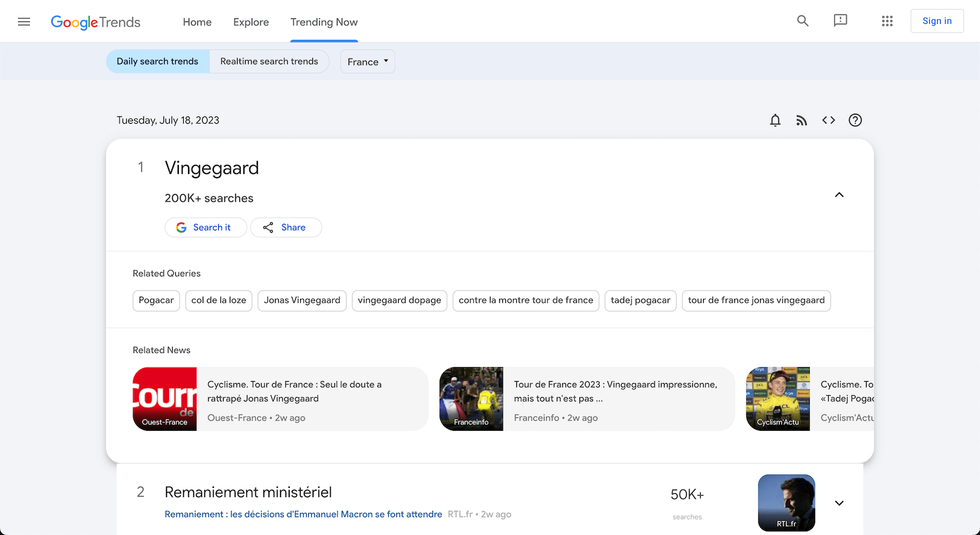Open the help question mark icon
The width and height of the screenshot is (980, 535).
[x=855, y=120]
